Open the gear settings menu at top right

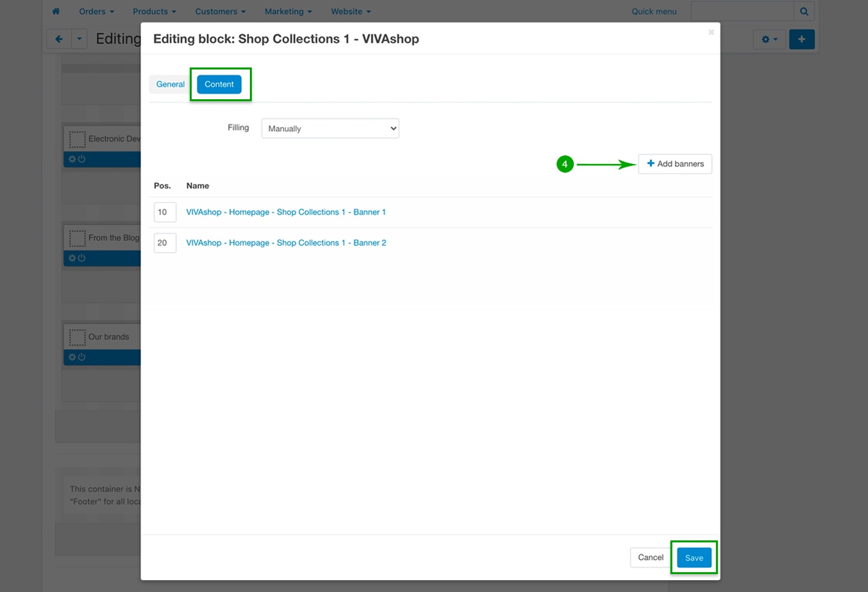(769, 39)
